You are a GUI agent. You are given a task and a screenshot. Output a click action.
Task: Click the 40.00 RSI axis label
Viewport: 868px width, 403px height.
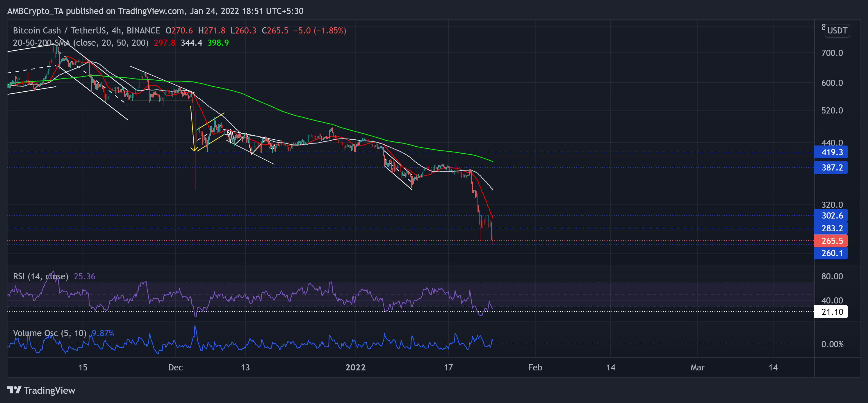(x=832, y=301)
